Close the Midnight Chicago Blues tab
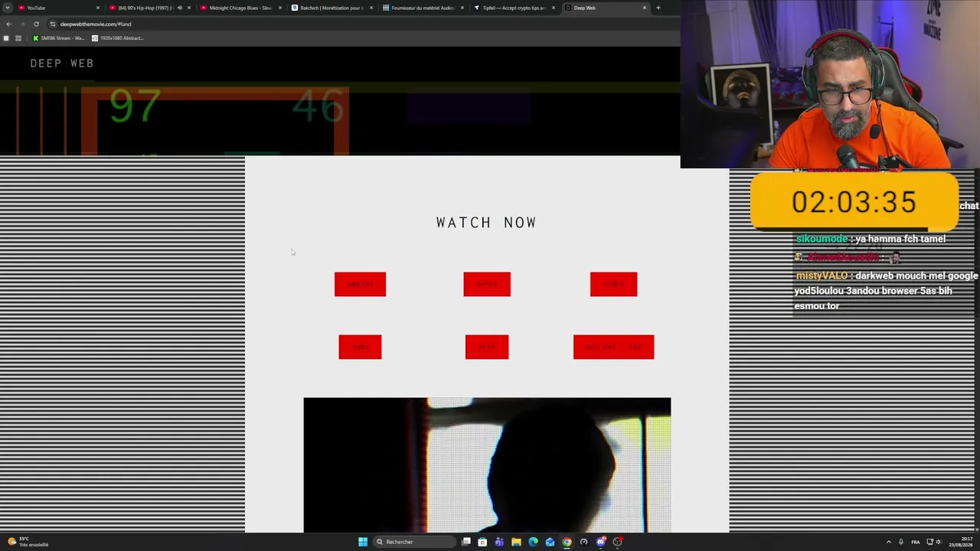This screenshot has width=980, height=551. (x=280, y=8)
